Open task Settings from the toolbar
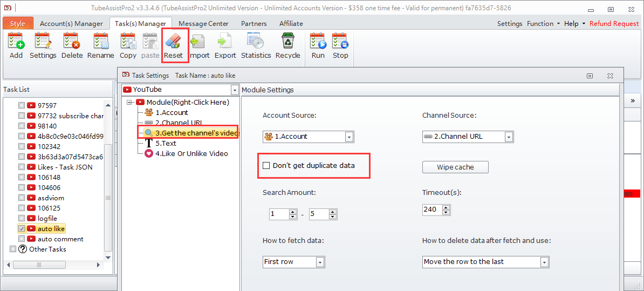 tap(43, 42)
